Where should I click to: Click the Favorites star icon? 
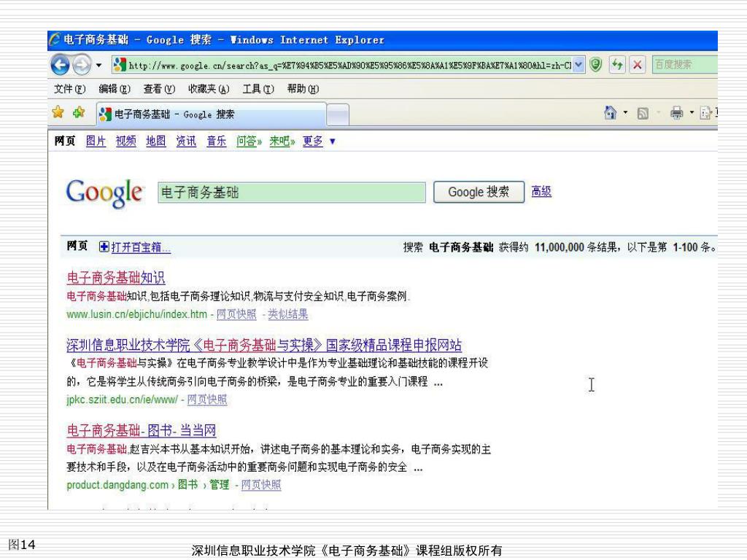pyautogui.click(x=58, y=112)
